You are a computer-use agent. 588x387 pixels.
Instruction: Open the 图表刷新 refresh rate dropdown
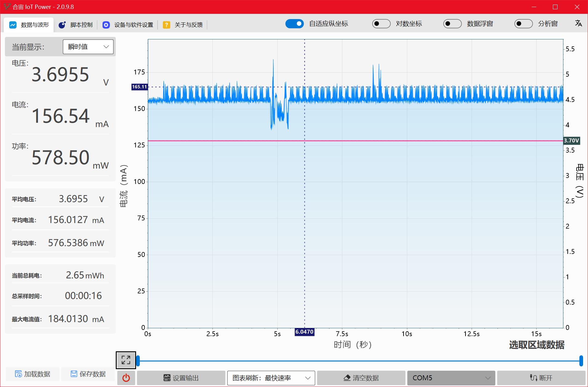tap(271, 378)
